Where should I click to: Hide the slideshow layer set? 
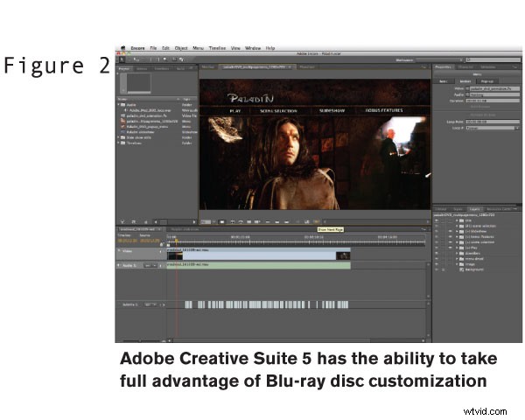coord(437,231)
